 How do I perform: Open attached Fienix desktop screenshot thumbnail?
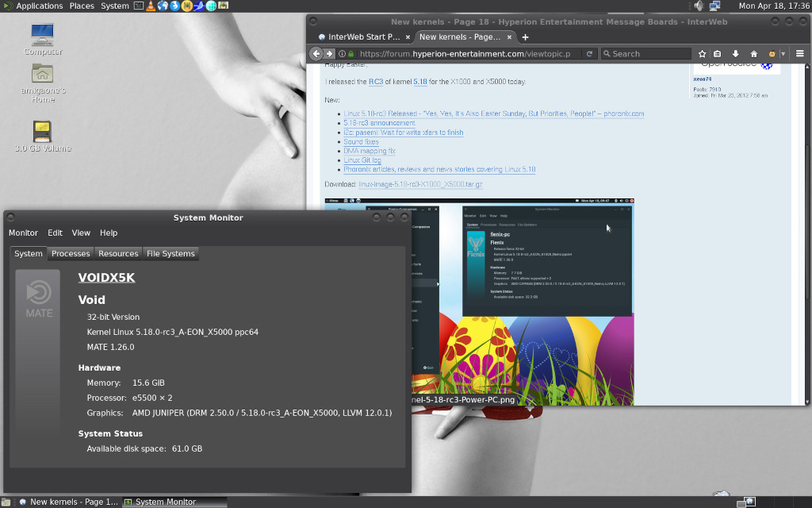tap(523, 301)
